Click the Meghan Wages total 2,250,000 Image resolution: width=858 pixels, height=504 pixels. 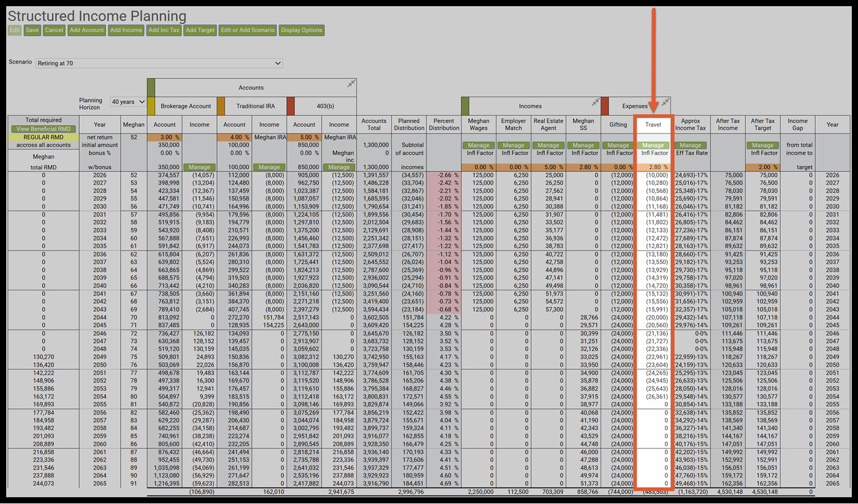coord(480,492)
